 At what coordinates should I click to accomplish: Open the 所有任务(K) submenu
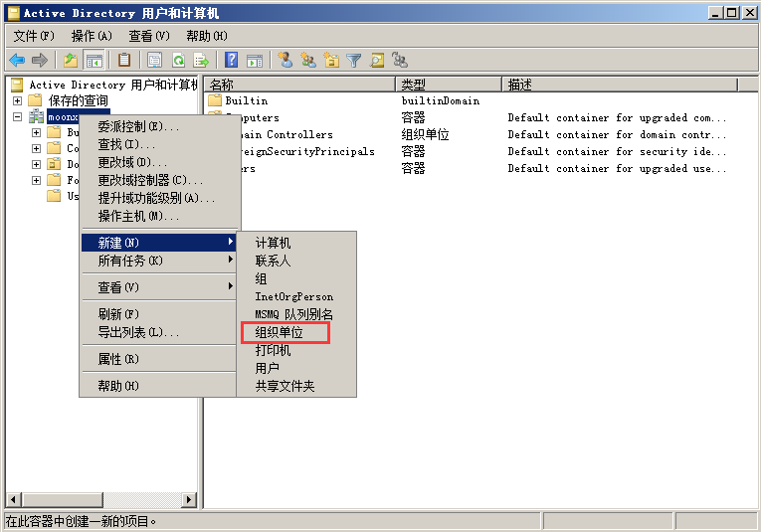pos(159,261)
